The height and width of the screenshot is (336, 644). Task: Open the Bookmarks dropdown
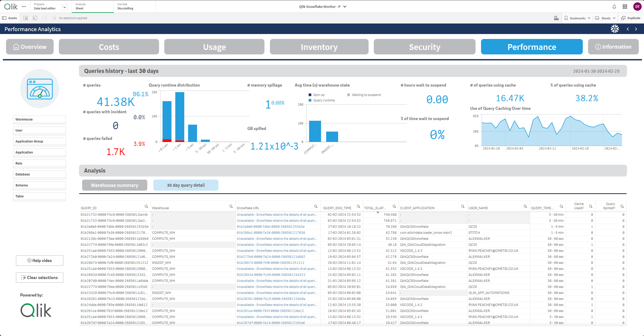(577, 18)
